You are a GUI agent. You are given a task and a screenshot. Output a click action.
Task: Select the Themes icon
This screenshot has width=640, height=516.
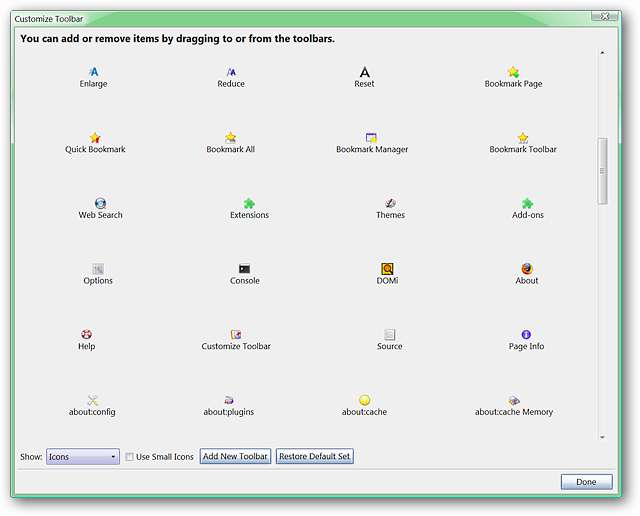pyautogui.click(x=390, y=203)
